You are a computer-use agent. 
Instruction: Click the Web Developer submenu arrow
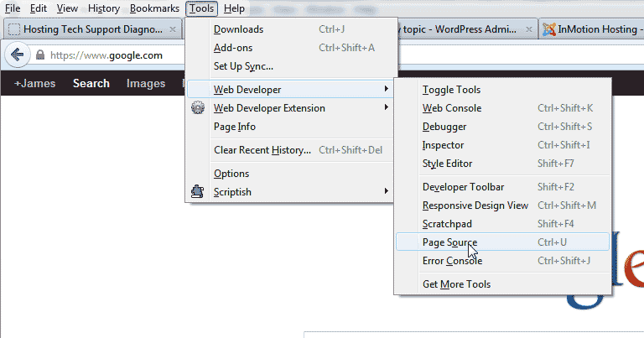(387, 89)
